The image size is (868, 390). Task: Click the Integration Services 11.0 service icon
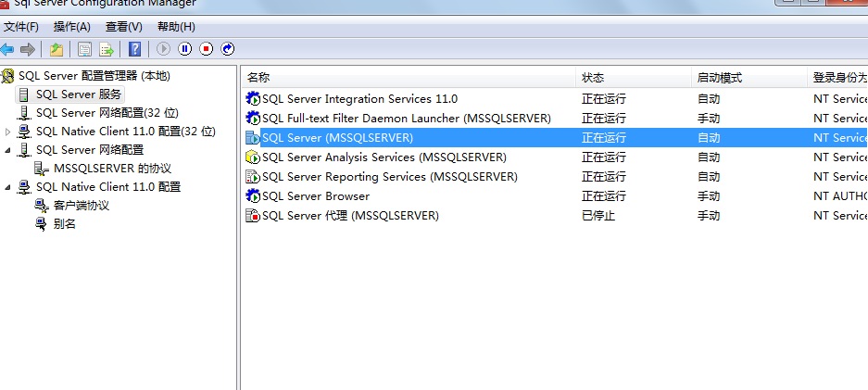pyautogui.click(x=252, y=99)
